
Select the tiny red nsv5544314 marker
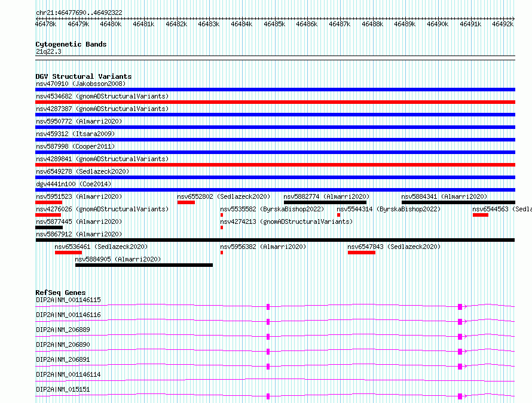tap(338, 215)
